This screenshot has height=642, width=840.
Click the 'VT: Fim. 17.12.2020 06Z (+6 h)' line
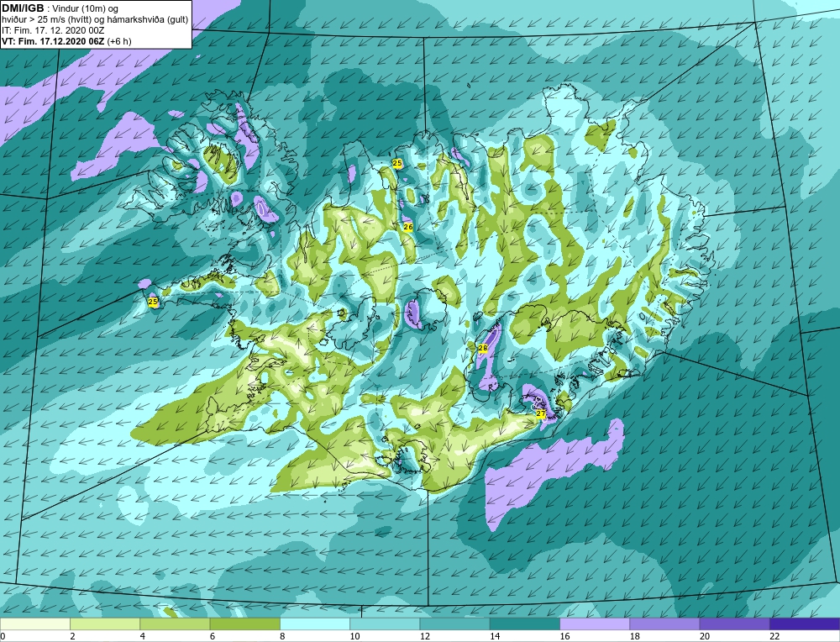pos(66,41)
